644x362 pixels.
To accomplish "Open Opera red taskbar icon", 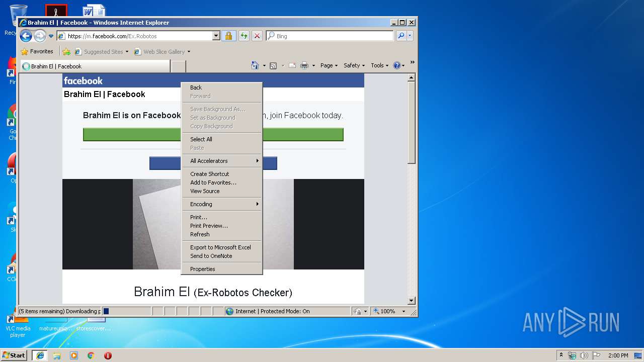I will [108, 355].
